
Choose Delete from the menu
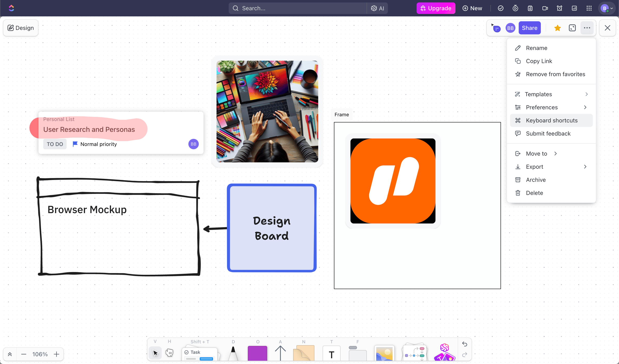(551, 193)
